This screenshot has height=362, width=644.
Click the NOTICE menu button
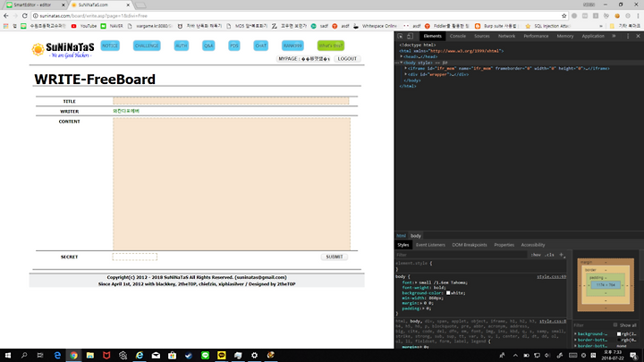[x=110, y=46]
